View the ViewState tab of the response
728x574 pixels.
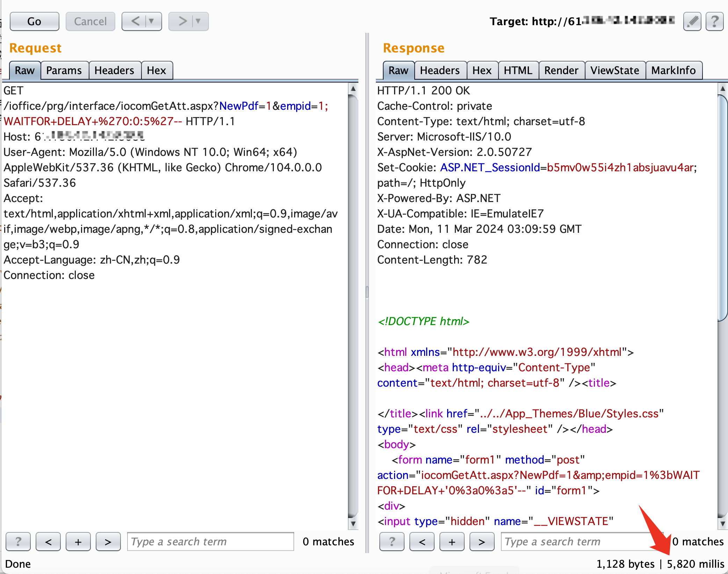click(615, 70)
